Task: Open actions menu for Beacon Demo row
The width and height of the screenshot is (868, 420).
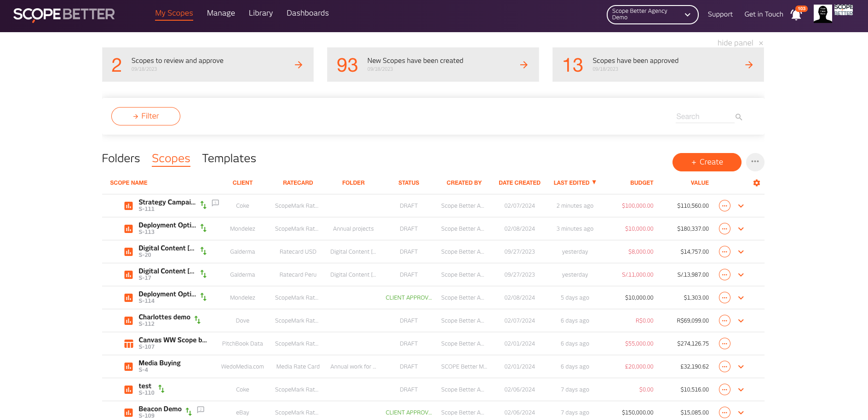Action: point(724,413)
